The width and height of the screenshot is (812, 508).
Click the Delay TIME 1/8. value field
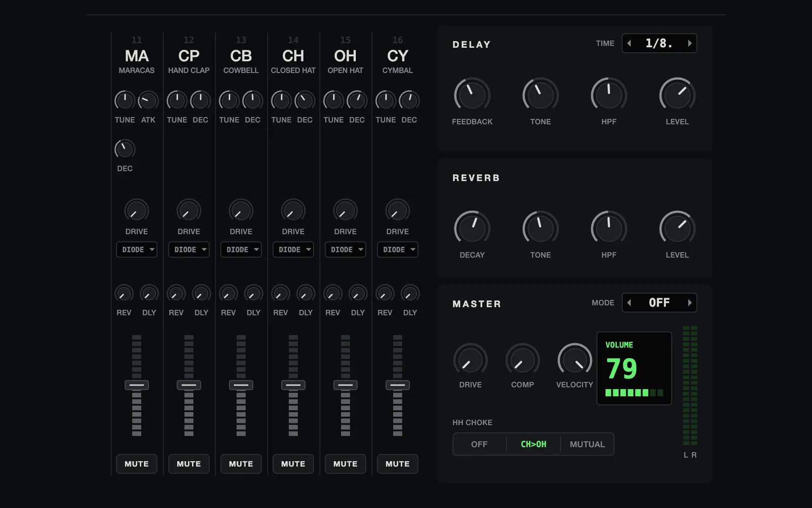(659, 43)
